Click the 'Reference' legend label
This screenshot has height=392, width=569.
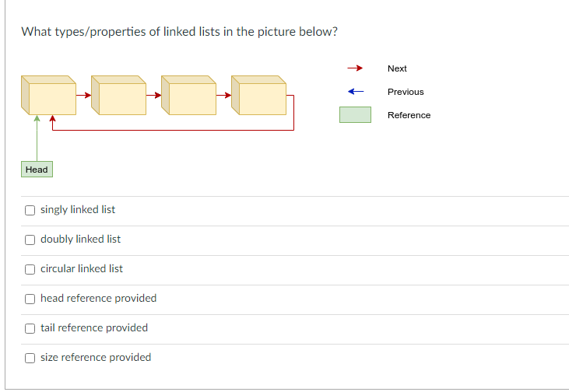[409, 115]
